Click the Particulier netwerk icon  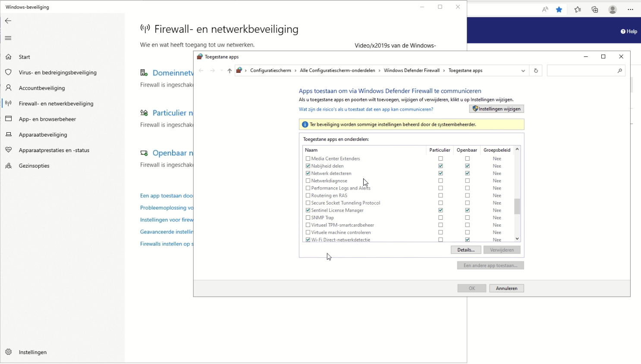(x=144, y=113)
